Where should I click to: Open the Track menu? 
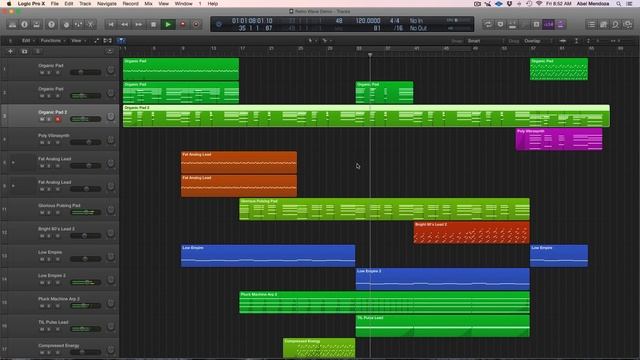pyautogui.click(x=85, y=4)
